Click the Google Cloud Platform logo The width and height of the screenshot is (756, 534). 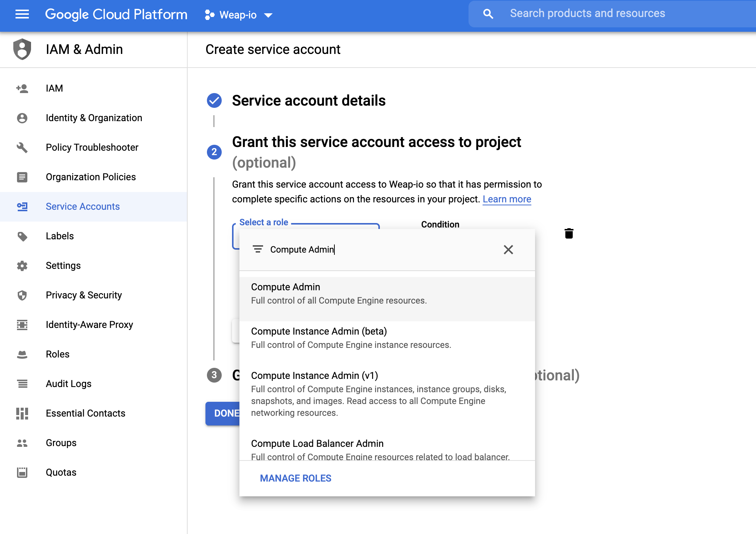coord(116,14)
